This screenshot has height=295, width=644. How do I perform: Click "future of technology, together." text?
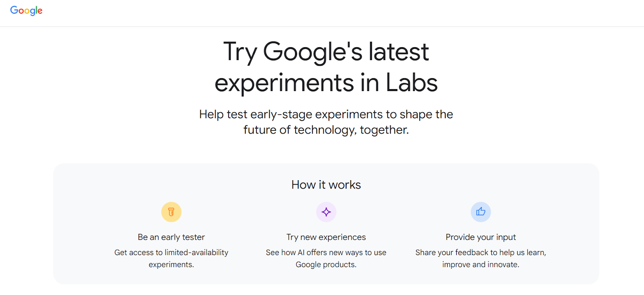click(326, 130)
